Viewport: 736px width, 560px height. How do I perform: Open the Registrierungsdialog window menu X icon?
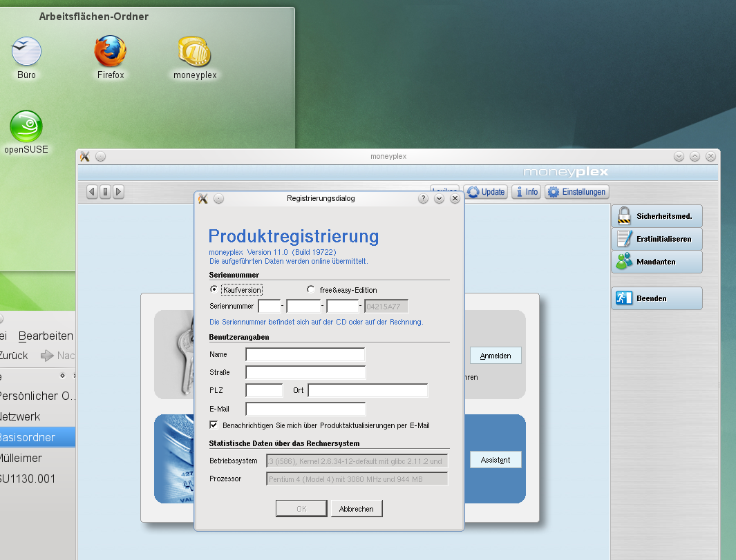203,198
